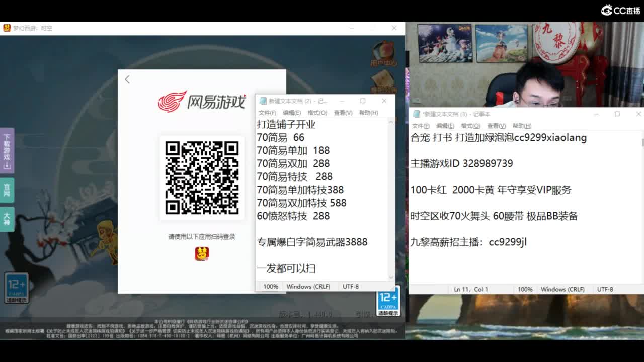The image size is (644, 362).
Task: Click Ln 11, Col 1 in Notepad (3) status bar
Action: click(x=471, y=289)
